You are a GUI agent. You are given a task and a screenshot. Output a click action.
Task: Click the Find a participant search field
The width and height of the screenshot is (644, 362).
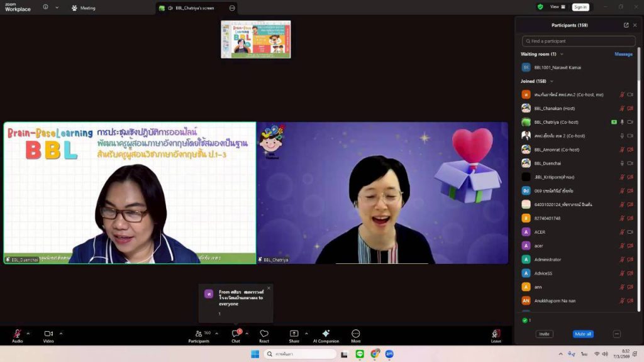(578, 41)
